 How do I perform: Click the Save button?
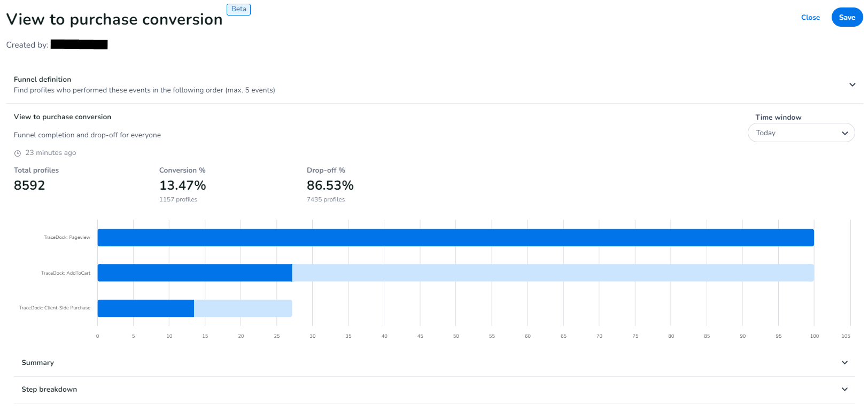[x=847, y=18]
